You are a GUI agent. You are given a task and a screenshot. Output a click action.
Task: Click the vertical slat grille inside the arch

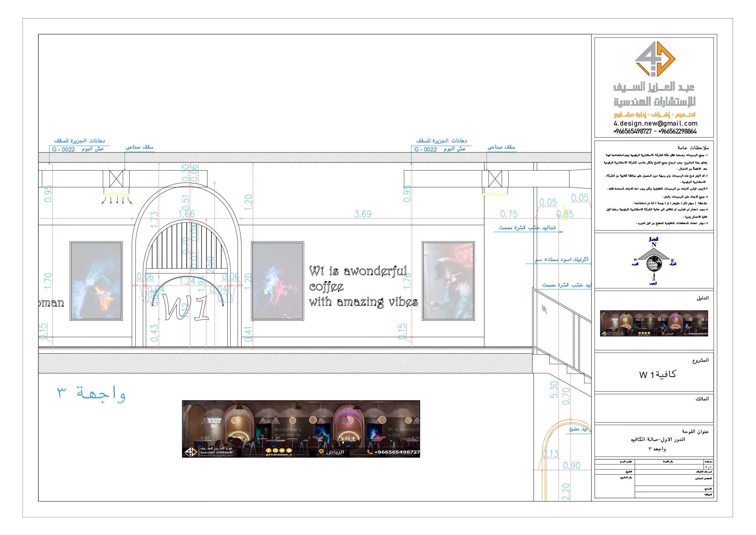tap(187, 246)
